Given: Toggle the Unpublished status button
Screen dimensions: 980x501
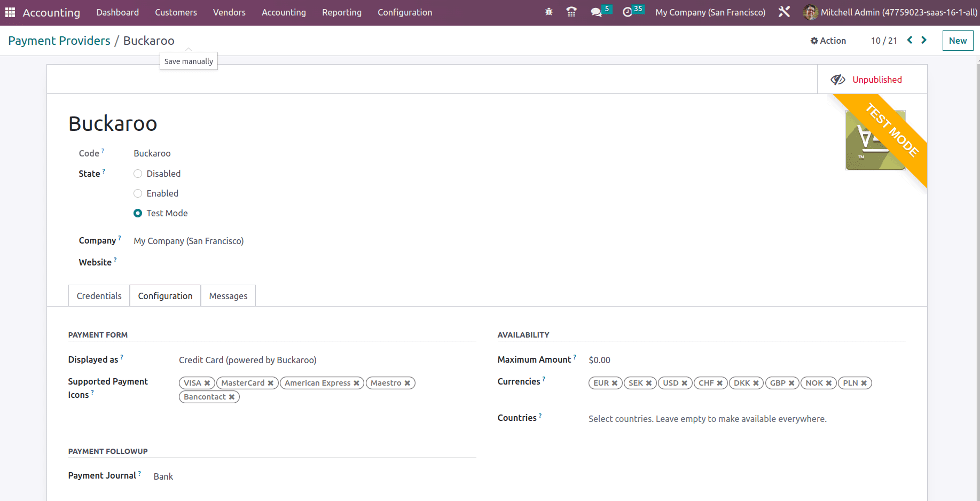Looking at the screenshot, I should pyautogui.click(x=872, y=80).
